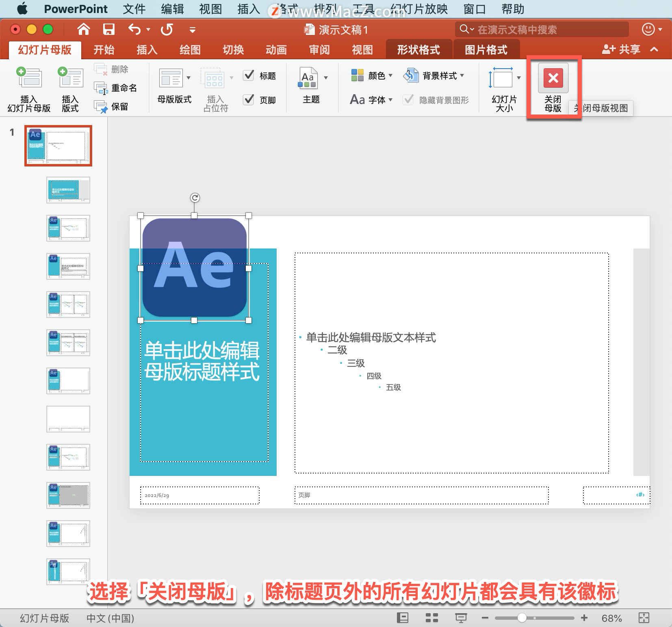This screenshot has height=627, width=672.
Task: Click the Redo circular arrow icon
Action: pyautogui.click(x=167, y=29)
